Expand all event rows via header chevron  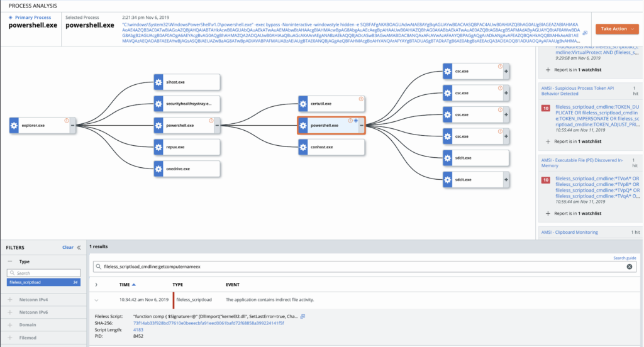pyautogui.click(x=96, y=285)
